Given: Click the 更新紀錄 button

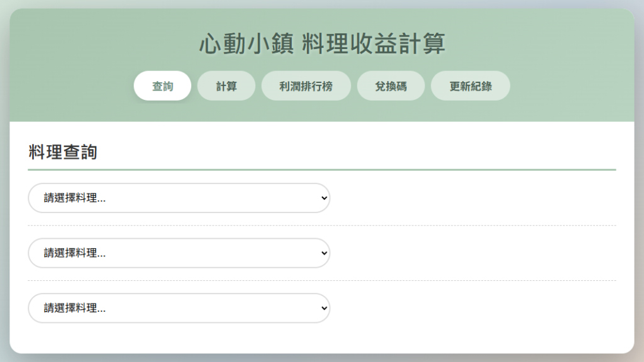Looking at the screenshot, I should tap(470, 85).
